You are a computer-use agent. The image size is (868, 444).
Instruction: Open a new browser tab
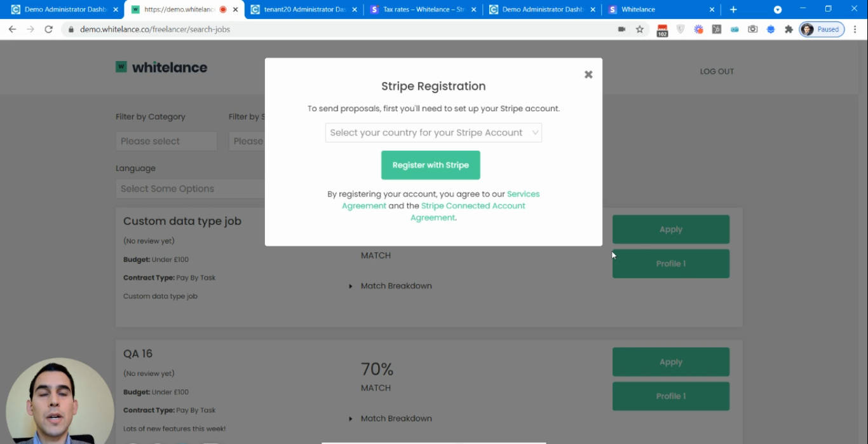(x=733, y=10)
